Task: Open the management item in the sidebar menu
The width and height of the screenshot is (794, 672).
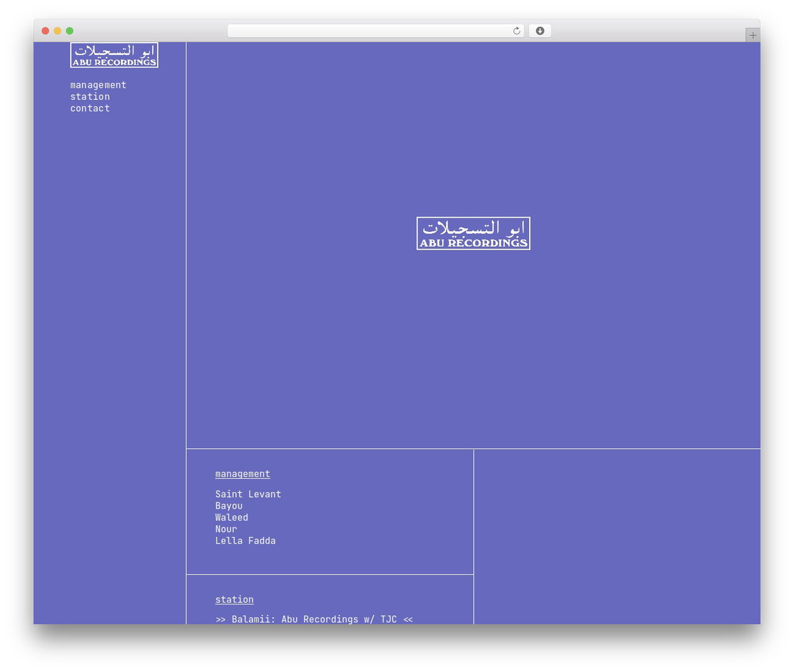Action: (98, 85)
